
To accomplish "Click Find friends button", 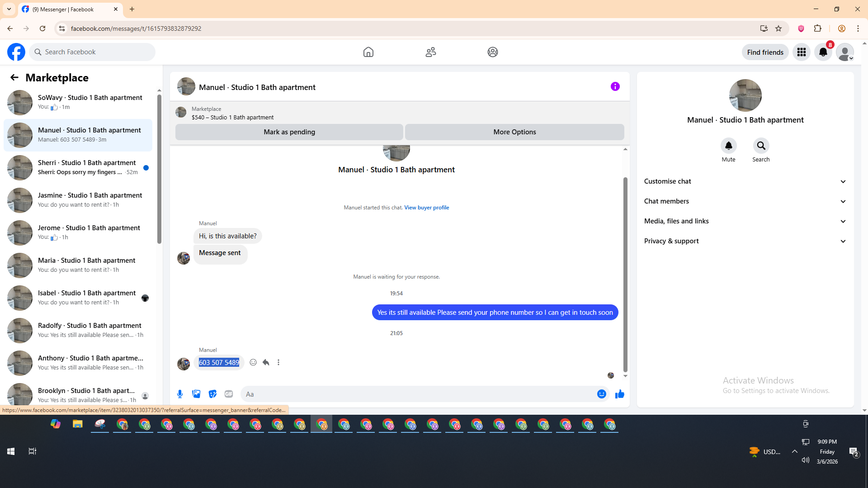I will tap(765, 52).
